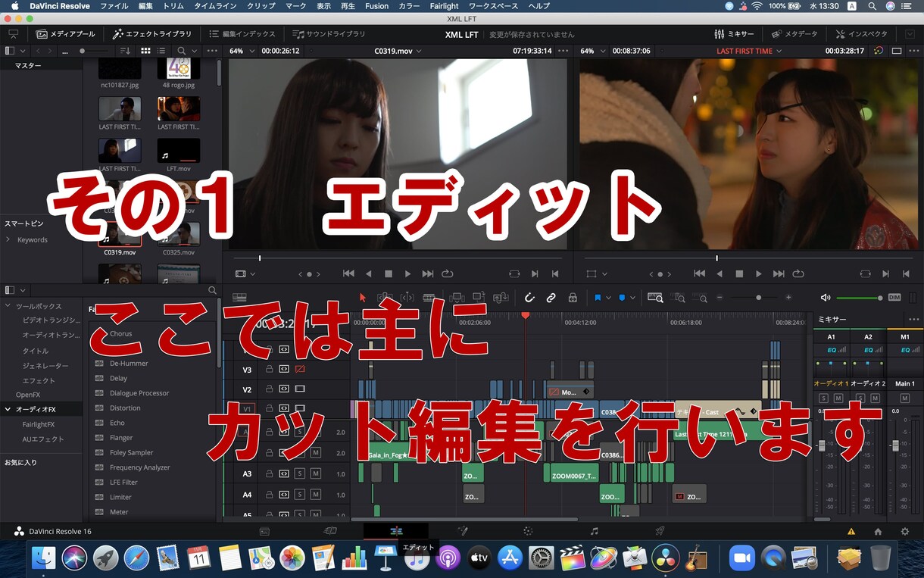924x578 pixels.
Task: Mute audio track A3
Action: point(315,473)
